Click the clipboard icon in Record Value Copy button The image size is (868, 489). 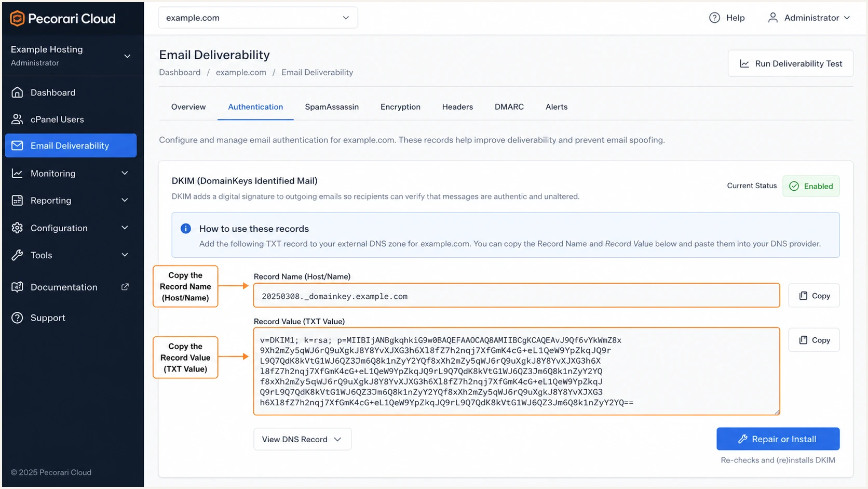pyautogui.click(x=803, y=340)
